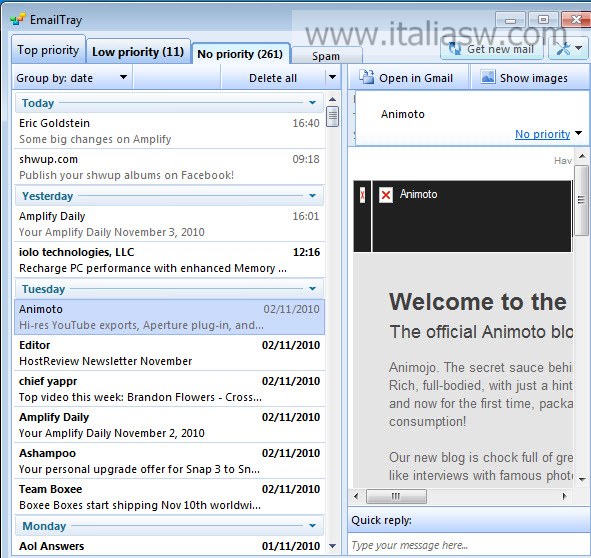Collapse the Monday group
The image size is (591, 558).
point(312,525)
